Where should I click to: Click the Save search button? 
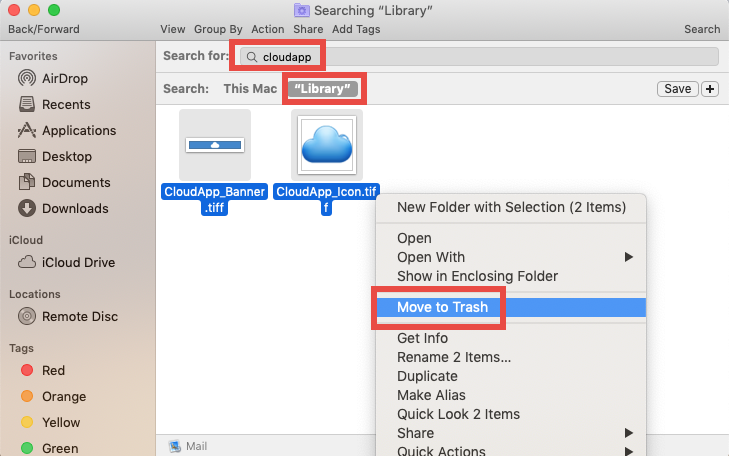(677, 89)
